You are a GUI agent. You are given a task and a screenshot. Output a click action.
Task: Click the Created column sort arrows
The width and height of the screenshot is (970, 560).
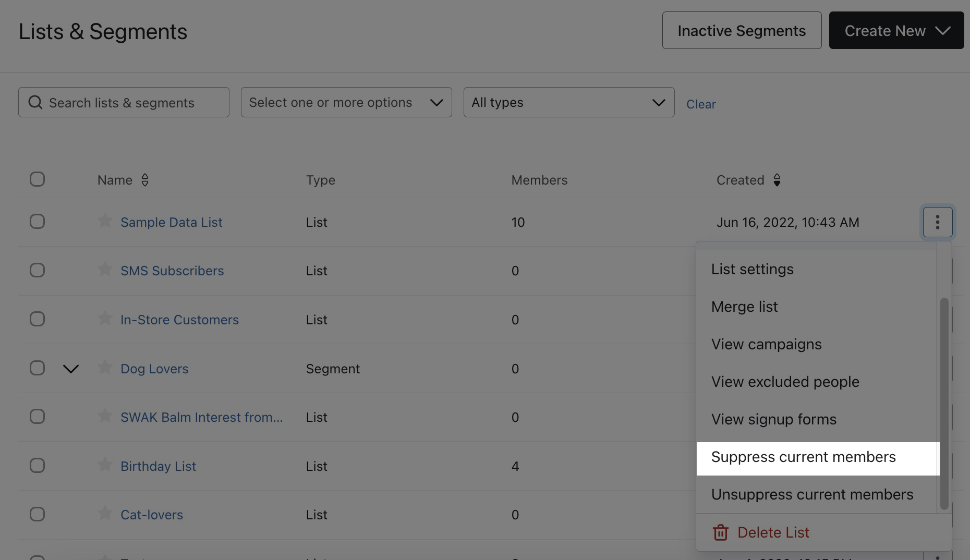(x=777, y=180)
